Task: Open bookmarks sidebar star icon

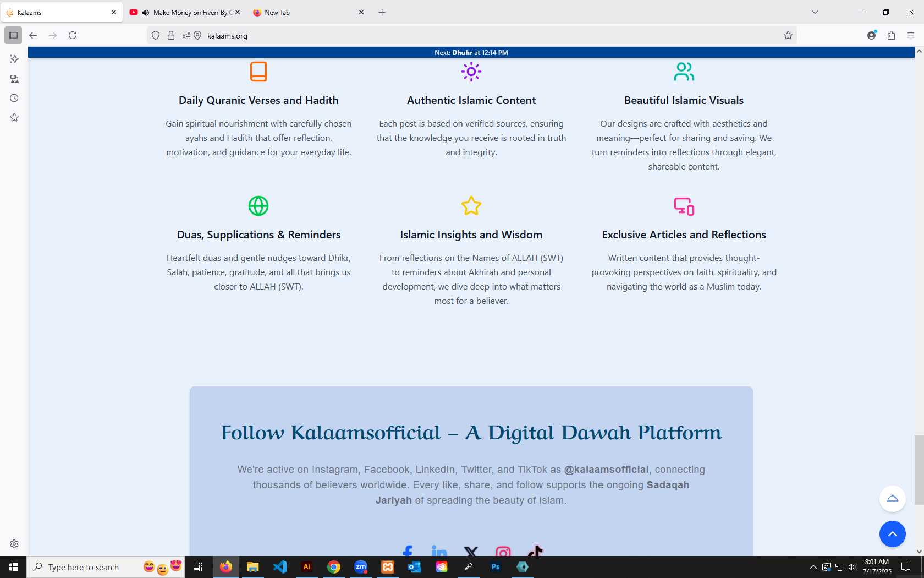Action: (14, 117)
